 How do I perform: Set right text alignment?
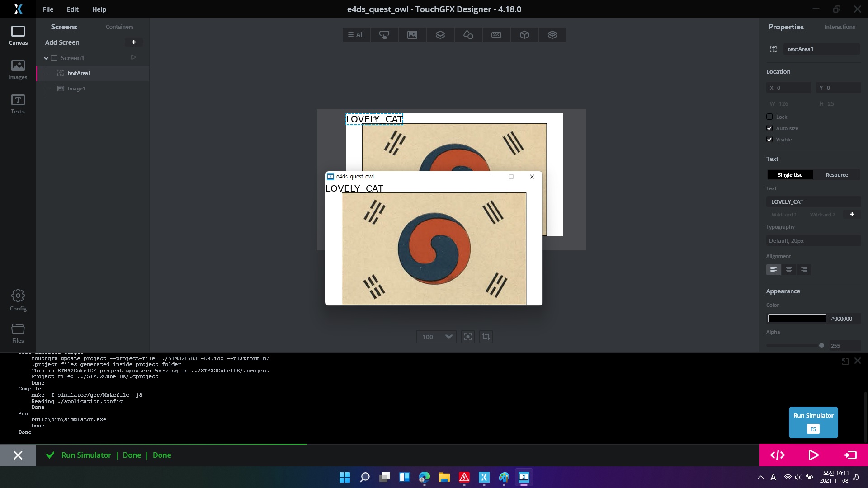pyautogui.click(x=804, y=269)
